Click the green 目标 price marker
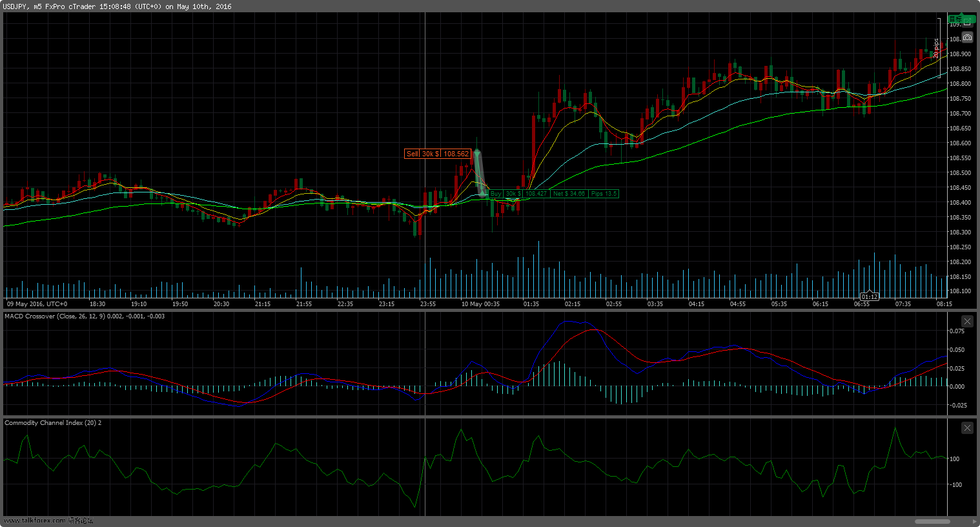The image size is (980, 527). click(961, 19)
